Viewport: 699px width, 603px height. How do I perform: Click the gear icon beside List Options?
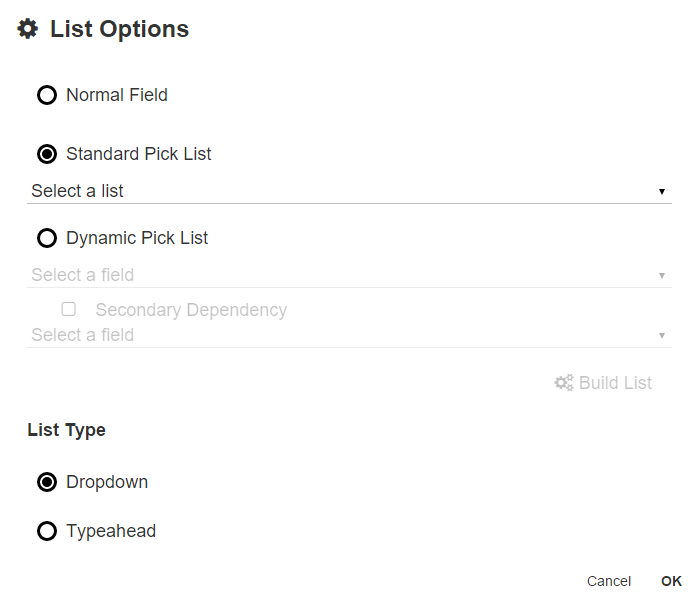[27, 29]
